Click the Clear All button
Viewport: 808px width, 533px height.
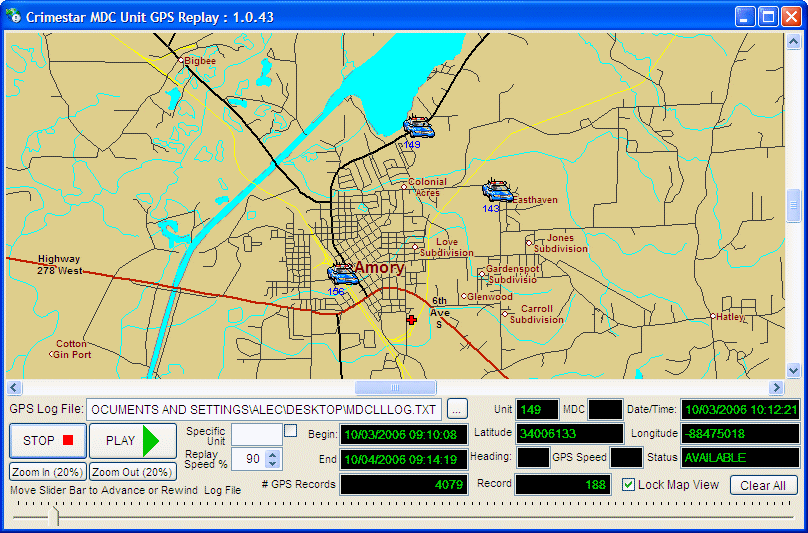pyautogui.click(x=763, y=486)
